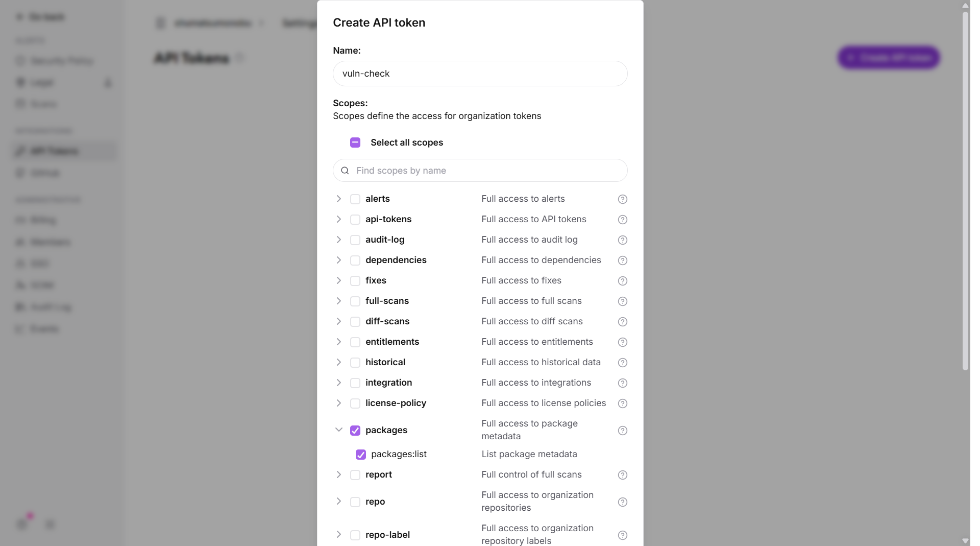Viewport: 980px width, 546px height.
Task: Check the audit-log scope
Action: [355, 240]
